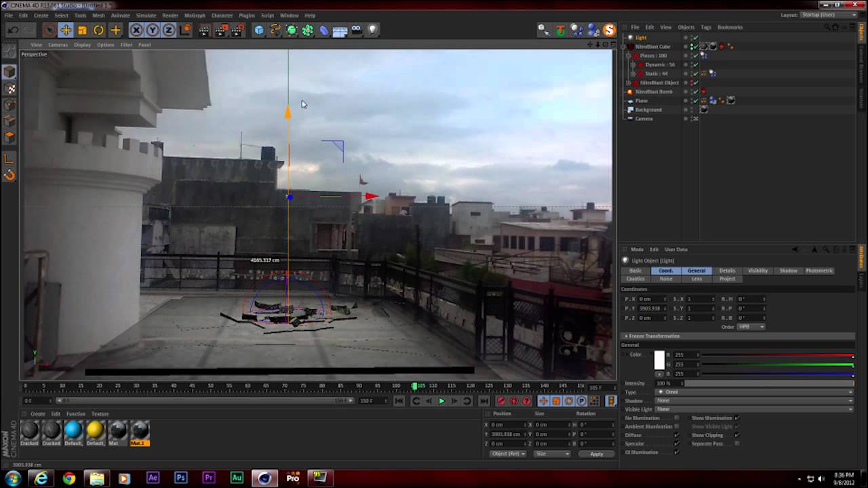Screen dimensions: 868x488
Task: Open the Render menu
Action: pos(170,15)
